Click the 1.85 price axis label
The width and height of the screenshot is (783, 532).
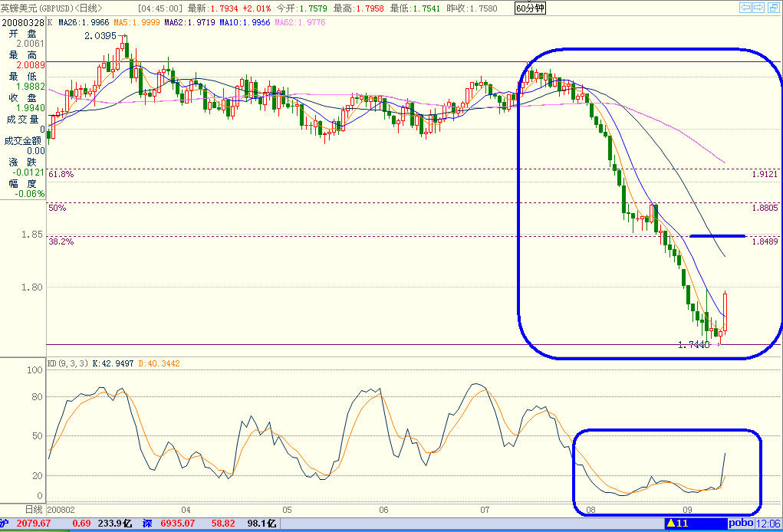32,234
